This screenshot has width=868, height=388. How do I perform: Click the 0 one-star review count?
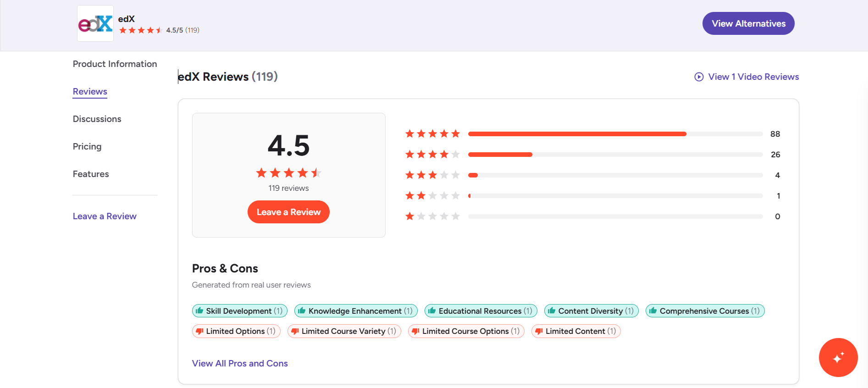778,216
